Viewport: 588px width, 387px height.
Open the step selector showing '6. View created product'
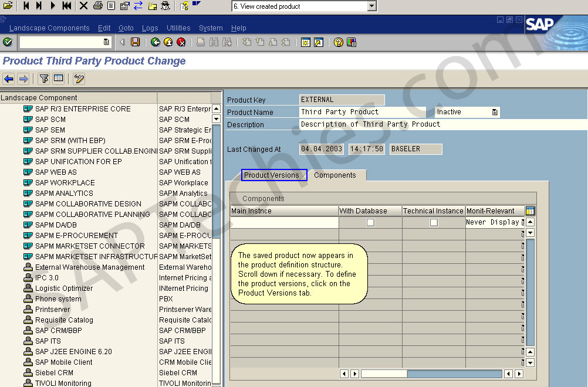(x=304, y=6)
